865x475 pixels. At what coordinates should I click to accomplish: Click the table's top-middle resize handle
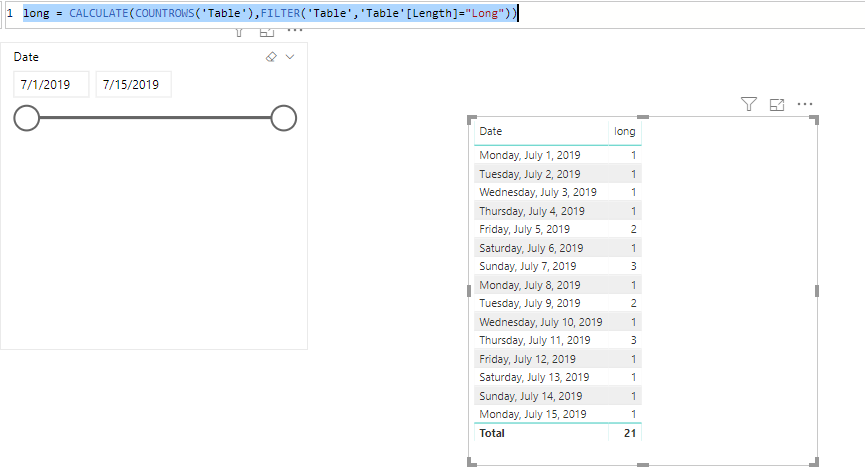click(x=643, y=117)
